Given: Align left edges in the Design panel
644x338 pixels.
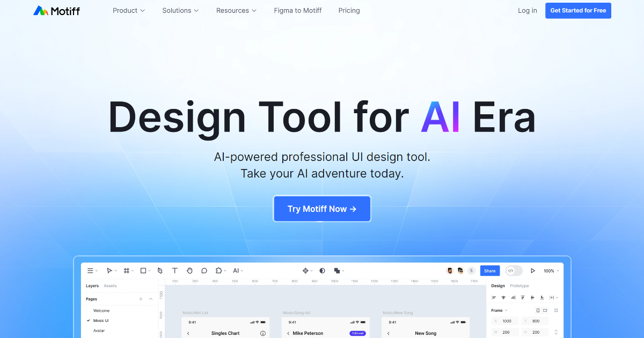Looking at the screenshot, I should tap(494, 297).
